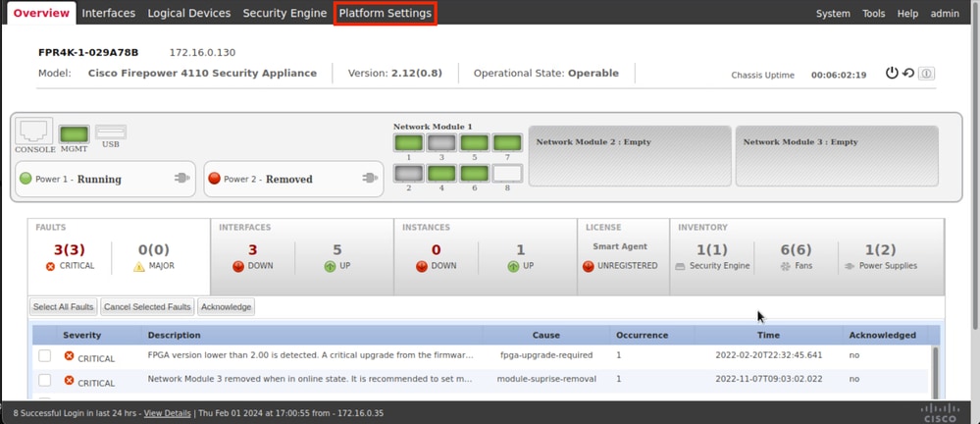Click the Select All Faults button
The width and height of the screenshot is (980, 424).
point(63,307)
